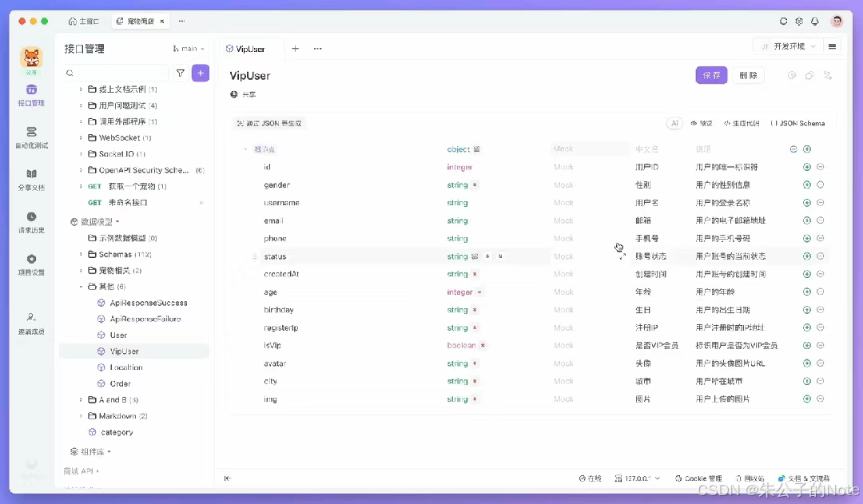Open the User schema in tree

pos(118,335)
